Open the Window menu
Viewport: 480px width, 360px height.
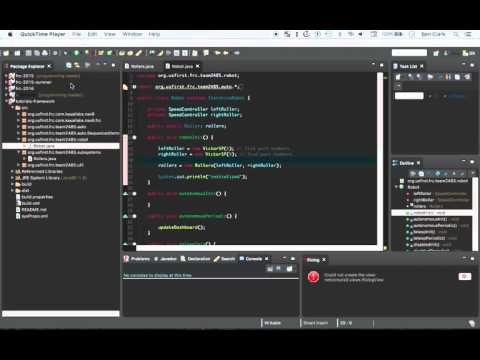132,34
